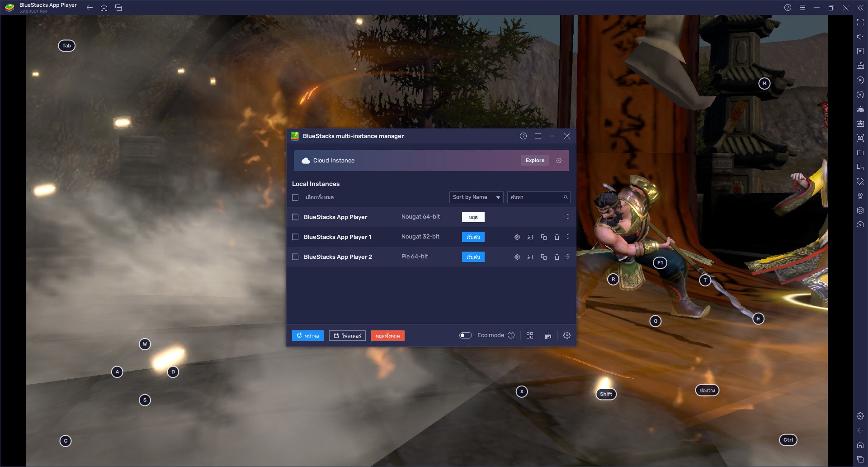Open the Sort by Name dropdown
Screen dimensions: 868x467
[x=476, y=197]
